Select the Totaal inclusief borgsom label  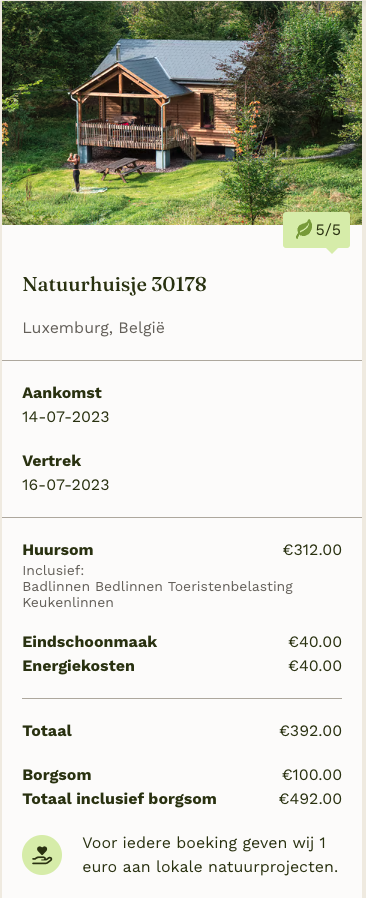[x=120, y=799]
